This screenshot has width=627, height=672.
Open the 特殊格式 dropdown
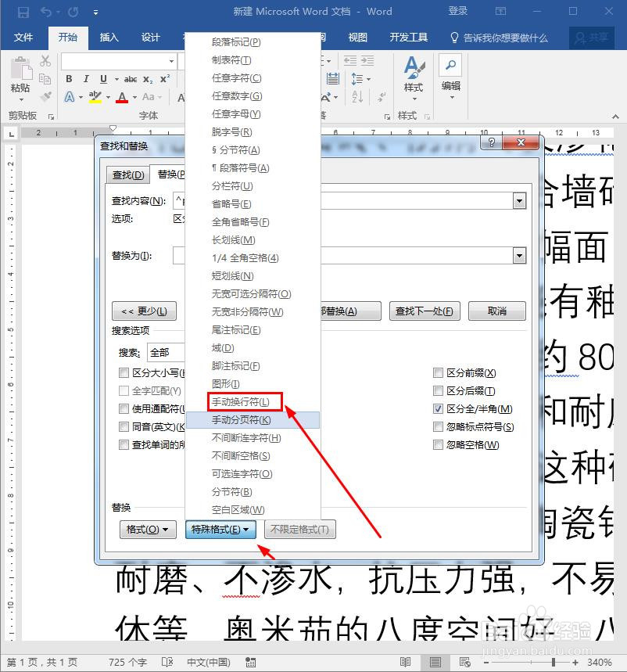221,530
